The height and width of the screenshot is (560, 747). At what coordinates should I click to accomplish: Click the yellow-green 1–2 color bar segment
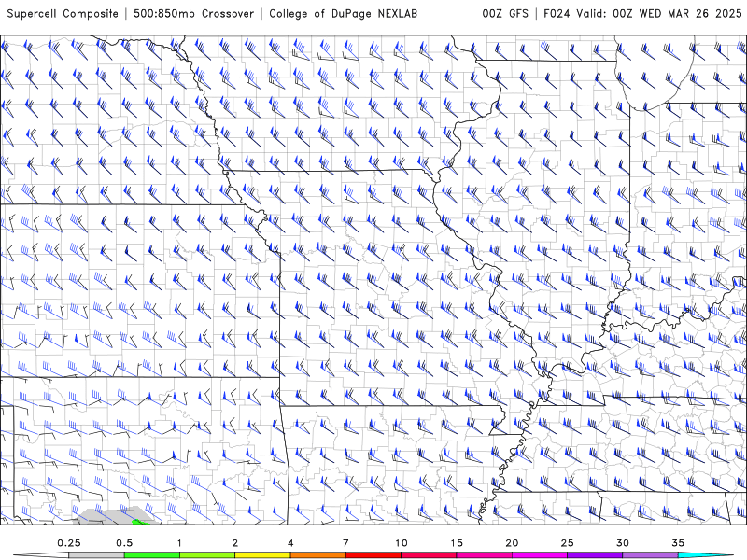207,555
